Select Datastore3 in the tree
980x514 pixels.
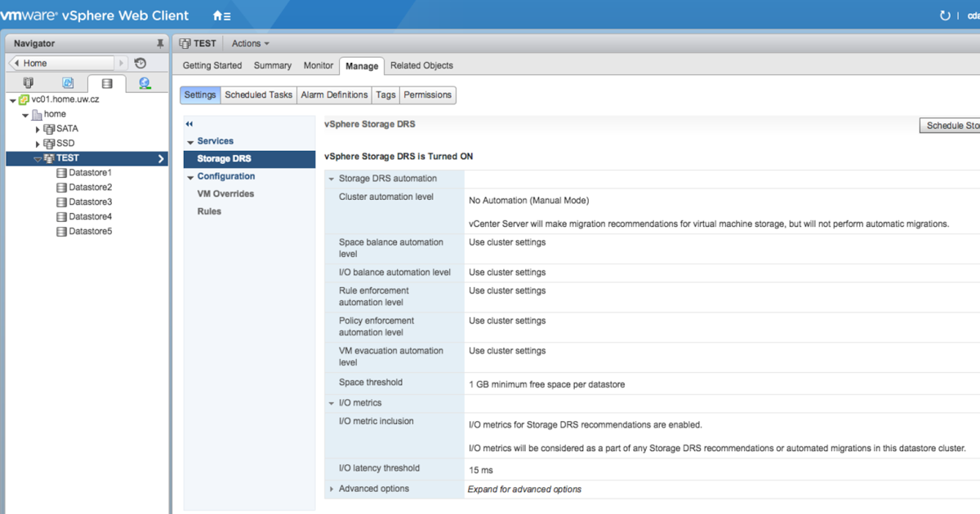tap(90, 202)
